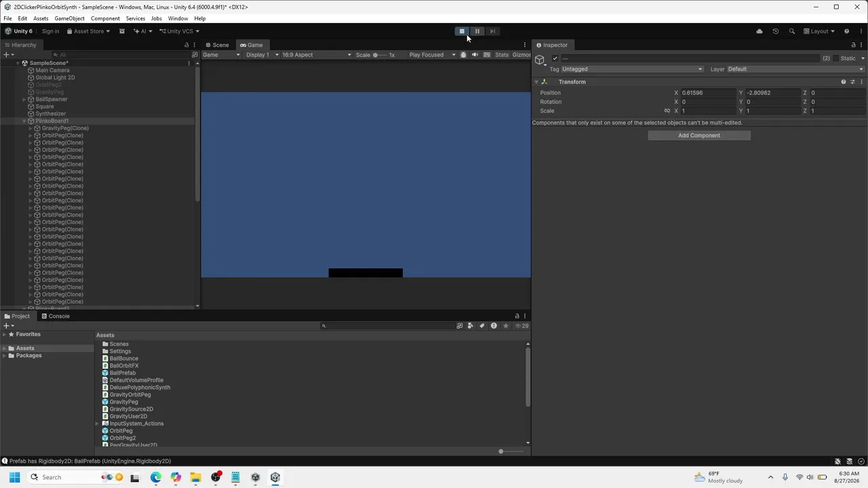
Task: Open the Package Manager box icon
Action: (x=122, y=31)
